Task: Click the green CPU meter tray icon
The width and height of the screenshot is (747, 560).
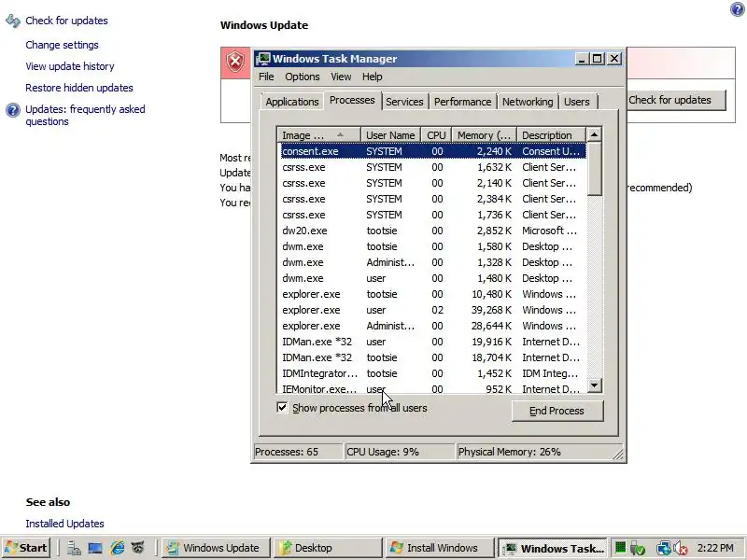Action: point(620,548)
